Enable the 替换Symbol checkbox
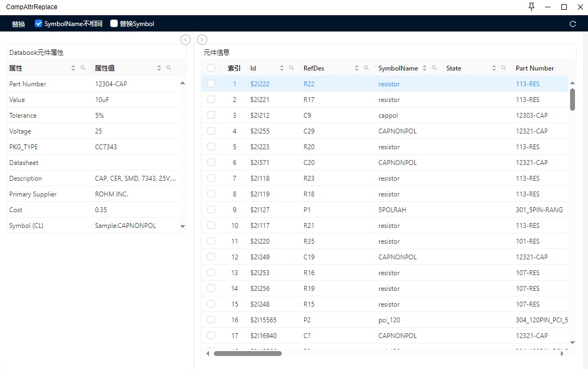This screenshot has height=369, width=588. pyautogui.click(x=114, y=24)
